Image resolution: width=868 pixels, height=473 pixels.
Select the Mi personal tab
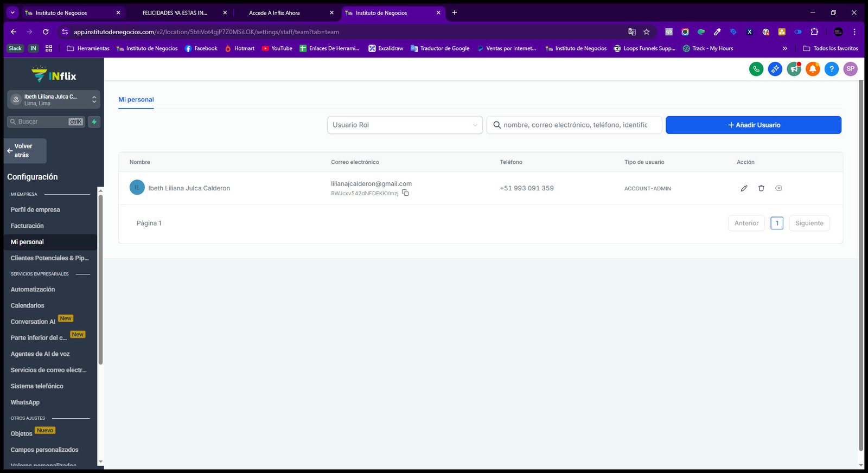tap(136, 100)
